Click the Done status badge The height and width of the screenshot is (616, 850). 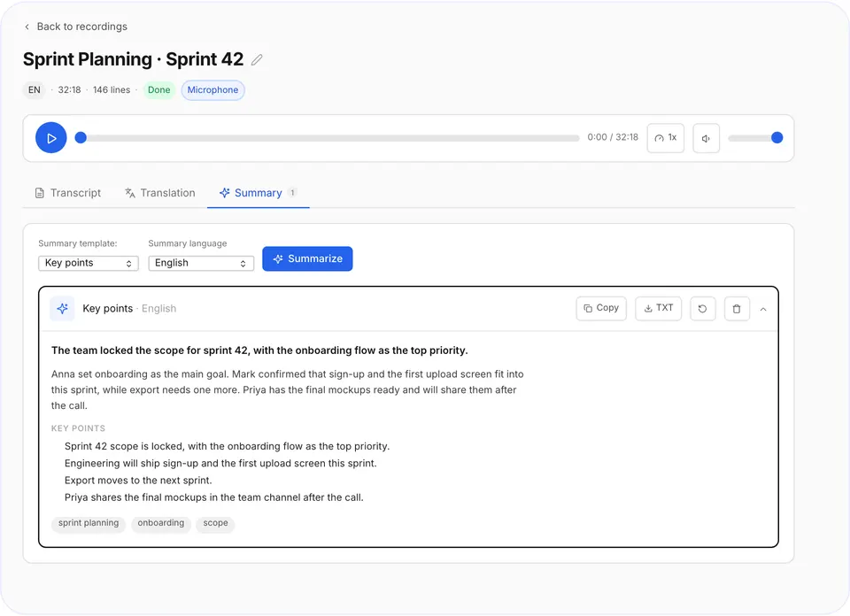pyautogui.click(x=158, y=90)
